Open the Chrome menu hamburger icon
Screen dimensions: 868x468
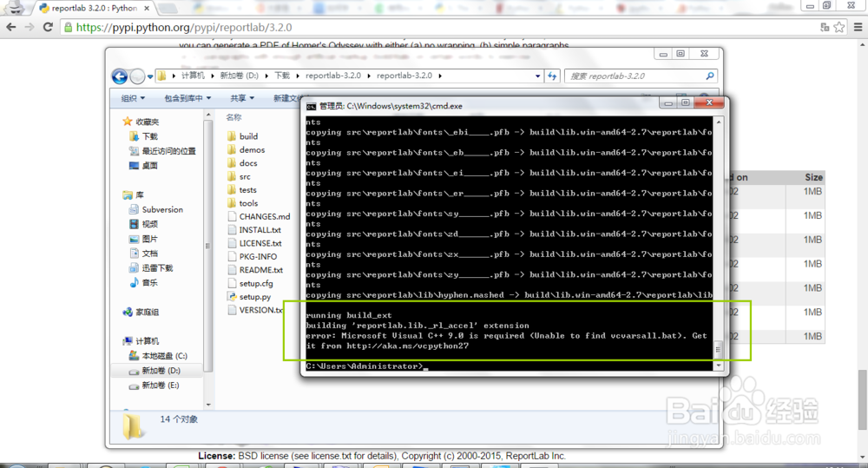858,27
